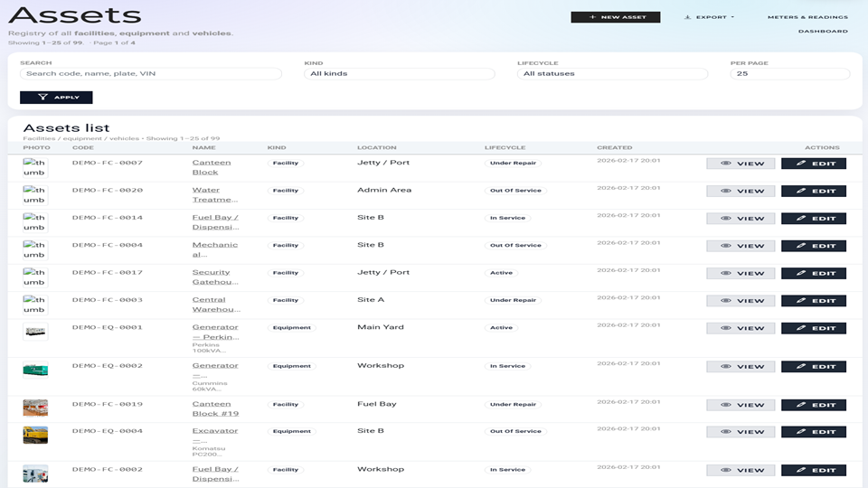Open the Kind filter dropdown
Image resolution: width=868 pixels, height=488 pixels.
coord(399,74)
